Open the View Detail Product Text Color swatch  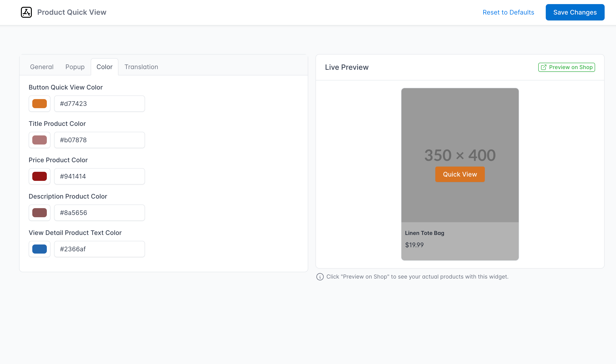pyautogui.click(x=40, y=249)
